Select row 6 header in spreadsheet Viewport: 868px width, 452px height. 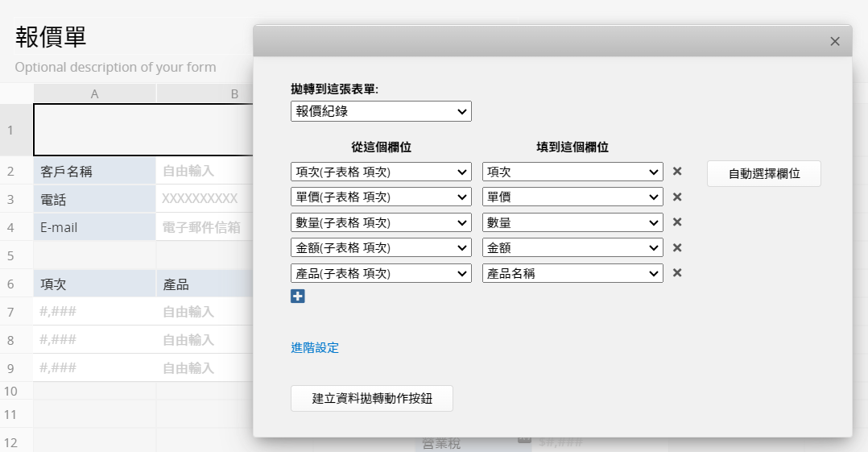point(11,284)
